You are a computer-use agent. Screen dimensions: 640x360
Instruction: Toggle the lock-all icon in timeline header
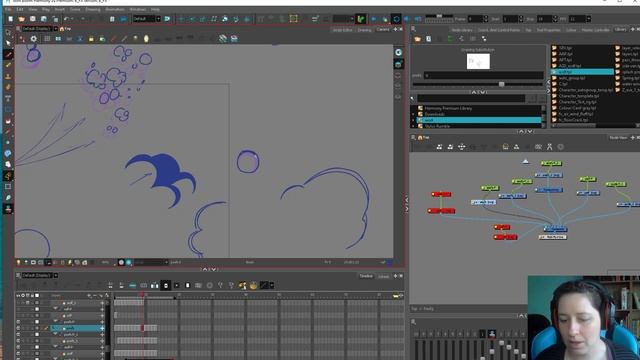32,295
